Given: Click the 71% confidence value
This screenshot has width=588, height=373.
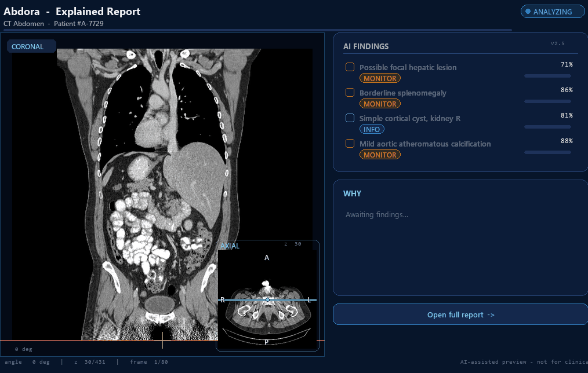Looking at the screenshot, I should [x=567, y=64].
